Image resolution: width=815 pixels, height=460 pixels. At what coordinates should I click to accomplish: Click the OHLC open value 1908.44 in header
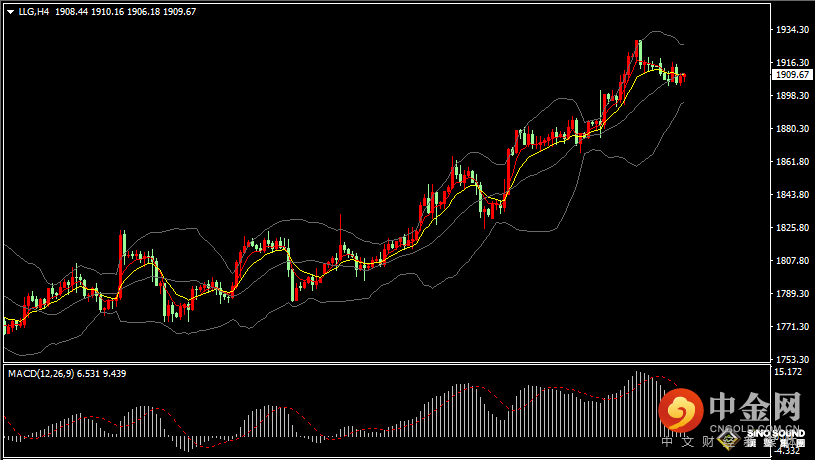tap(72, 12)
